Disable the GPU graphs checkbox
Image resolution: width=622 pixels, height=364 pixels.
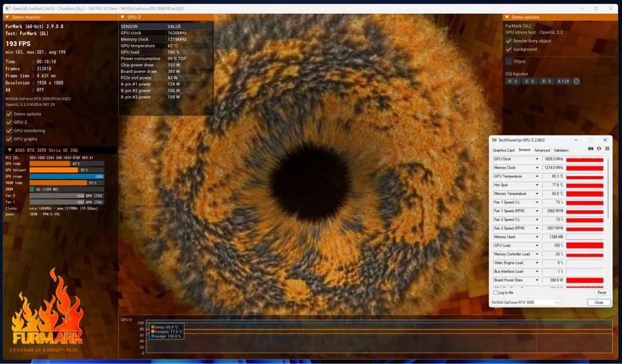pyautogui.click(x=9, y=139)
